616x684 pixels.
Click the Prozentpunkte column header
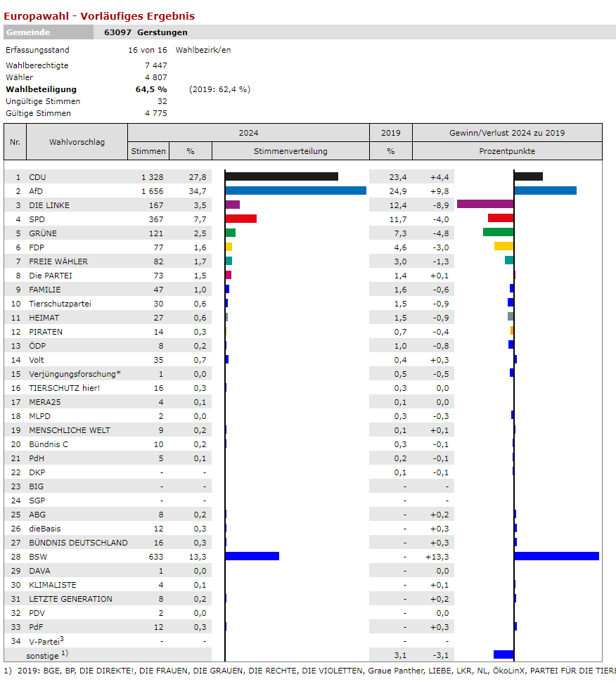tap(507, 151)
